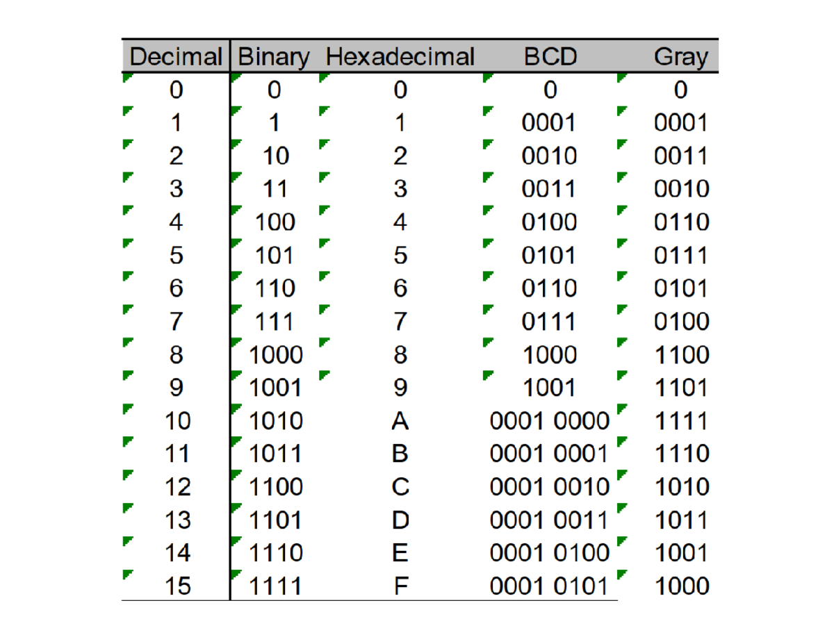Select the Binary column header

pyautogui.click(x=273, y=56)
